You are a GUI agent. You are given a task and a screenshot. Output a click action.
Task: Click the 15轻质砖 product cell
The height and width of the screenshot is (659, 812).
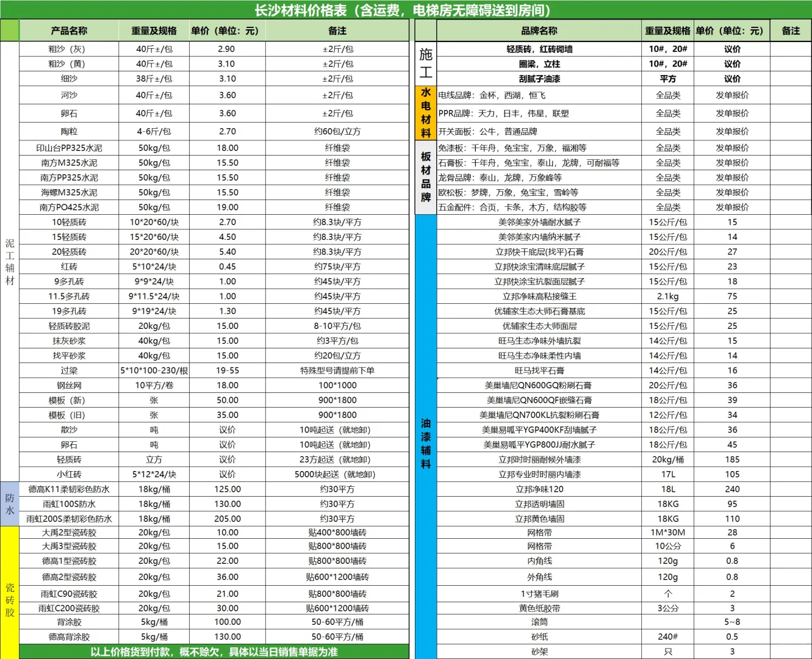click(x=69, y=237)
